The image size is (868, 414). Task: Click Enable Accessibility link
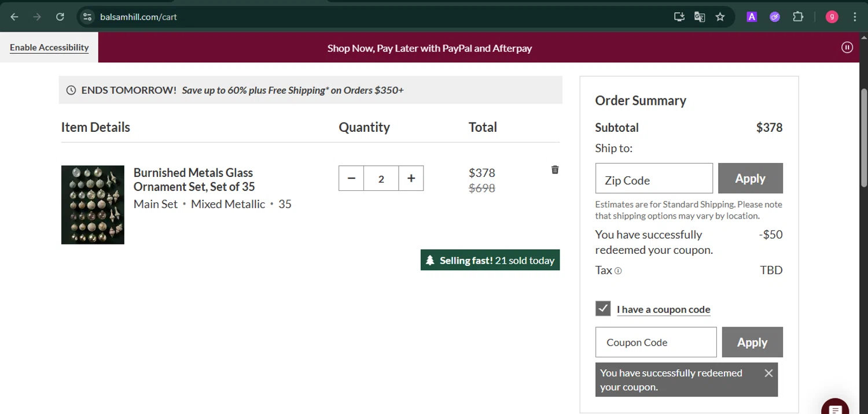click(x=49, y=47)
